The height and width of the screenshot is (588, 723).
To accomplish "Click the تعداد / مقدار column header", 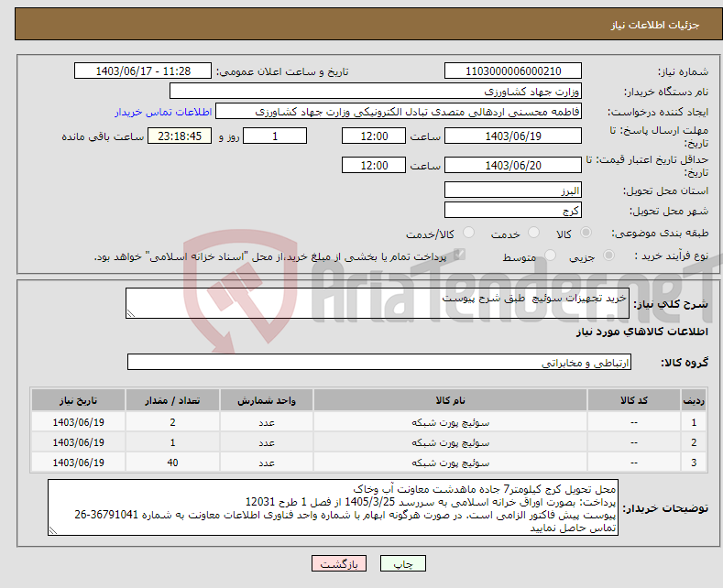I will pos(172,400).
